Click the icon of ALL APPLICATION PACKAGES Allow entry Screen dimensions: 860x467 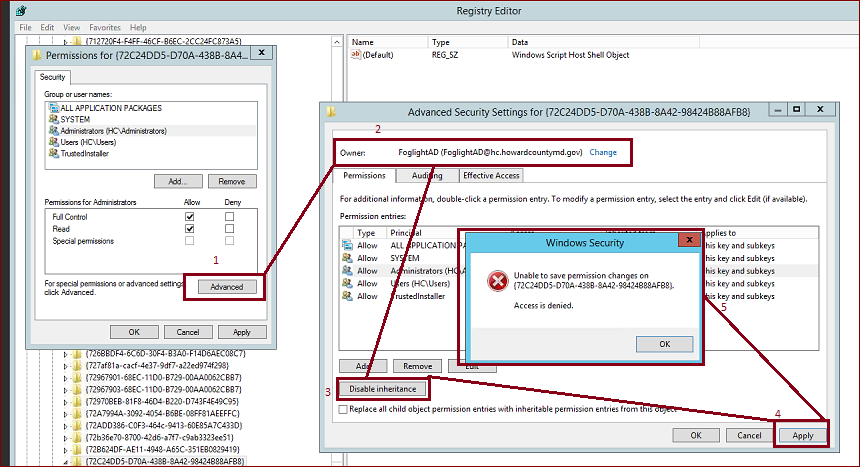(x=347, y=245)
